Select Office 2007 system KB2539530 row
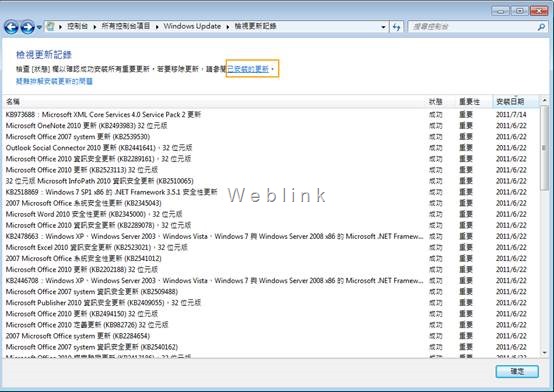Screen dimensions: 554x392 pyautogui.click(x=271, y=136)
